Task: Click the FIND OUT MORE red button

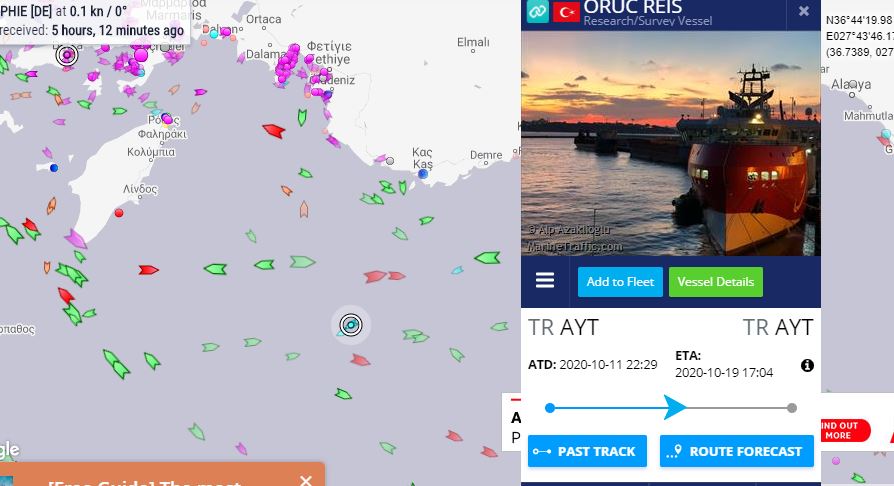Action: tap(845, 430)
